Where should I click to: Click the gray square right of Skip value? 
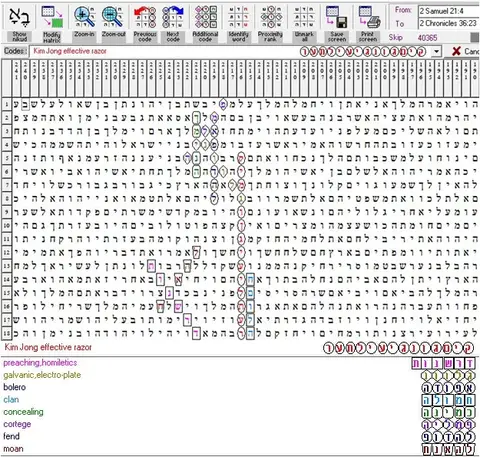[x=475, y=37]
